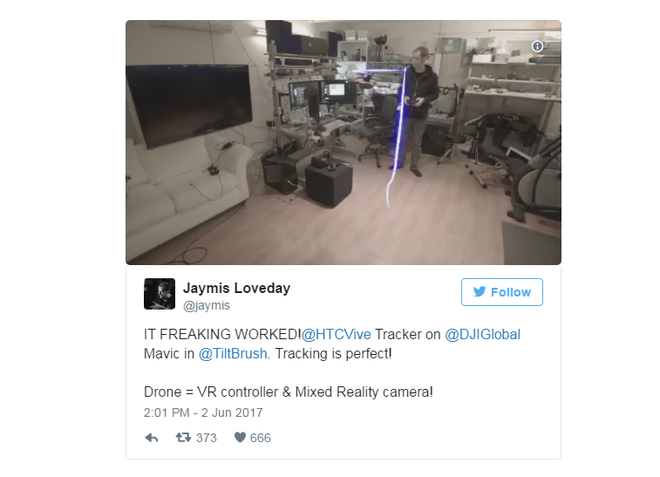Follow Jaymis Loveday

point(502,292)
